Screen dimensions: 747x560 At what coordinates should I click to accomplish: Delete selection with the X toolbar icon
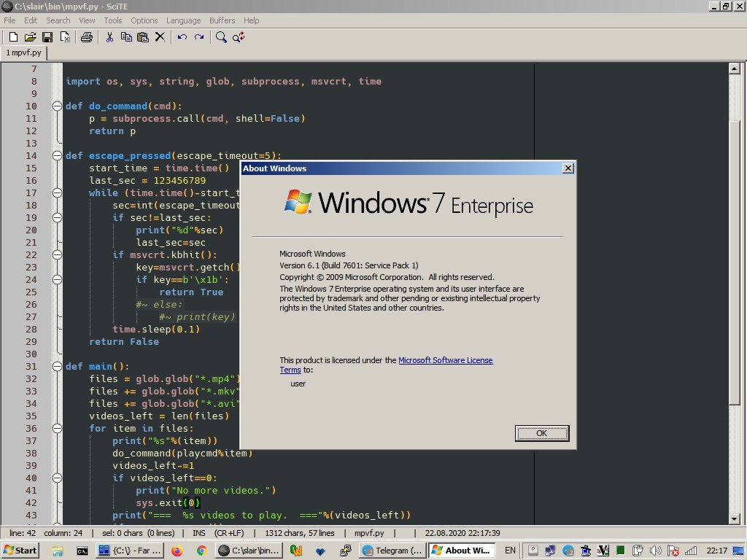[x=160, y=37]
